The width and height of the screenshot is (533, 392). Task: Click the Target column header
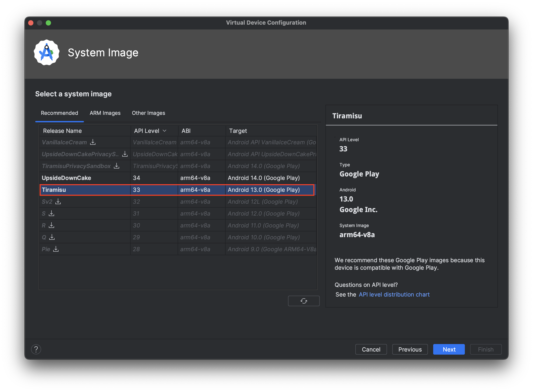point(238,131)
